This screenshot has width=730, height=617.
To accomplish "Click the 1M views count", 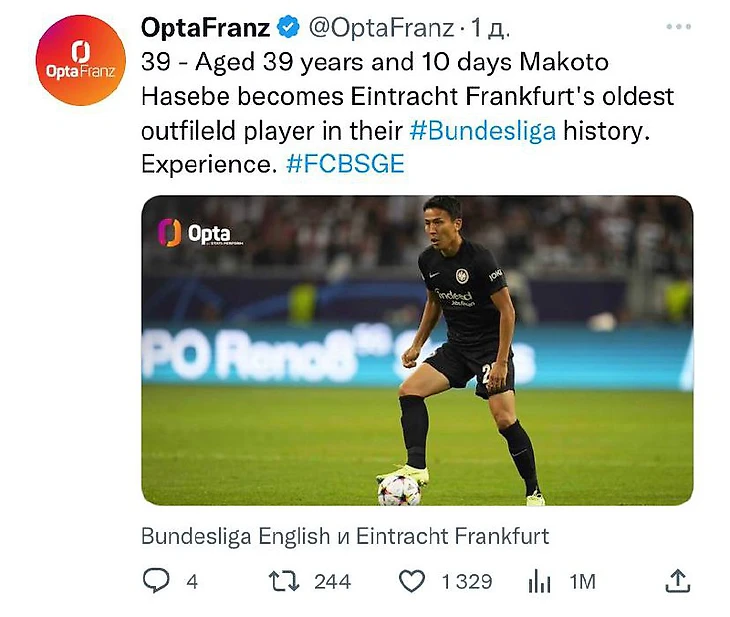I will pyautogui.click(x=582, y=581).
